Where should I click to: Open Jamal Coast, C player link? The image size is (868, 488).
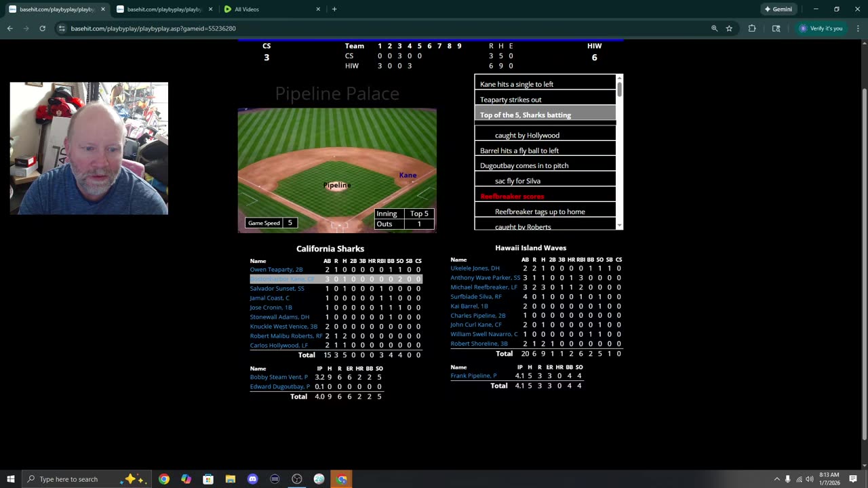point(269,298)
